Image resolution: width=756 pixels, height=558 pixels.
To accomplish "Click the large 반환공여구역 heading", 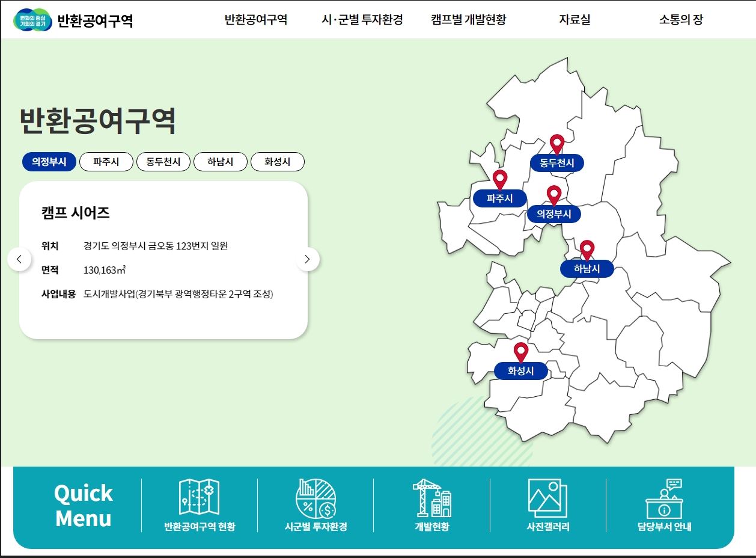I will [98, 121].
